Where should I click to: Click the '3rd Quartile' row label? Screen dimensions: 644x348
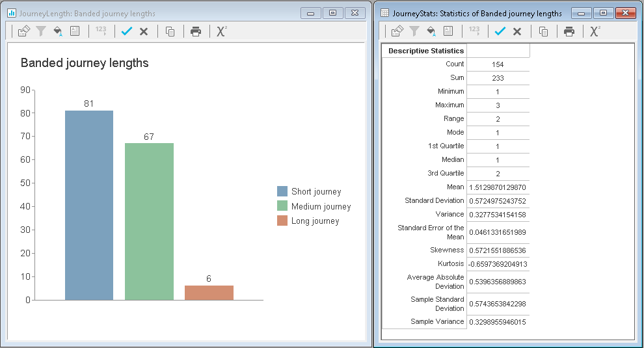446,173
